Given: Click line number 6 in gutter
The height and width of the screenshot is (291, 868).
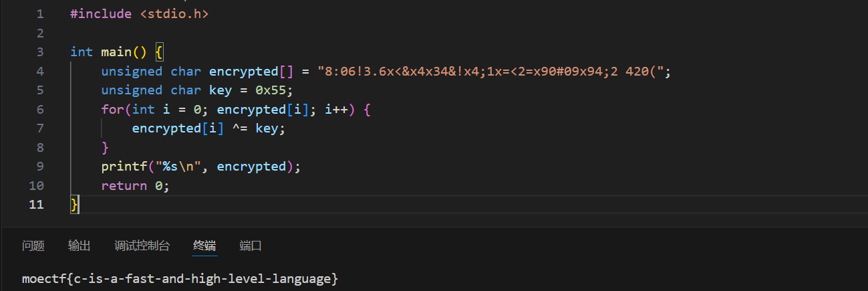Looking at the screenshot, I should [x=40, y=109].
